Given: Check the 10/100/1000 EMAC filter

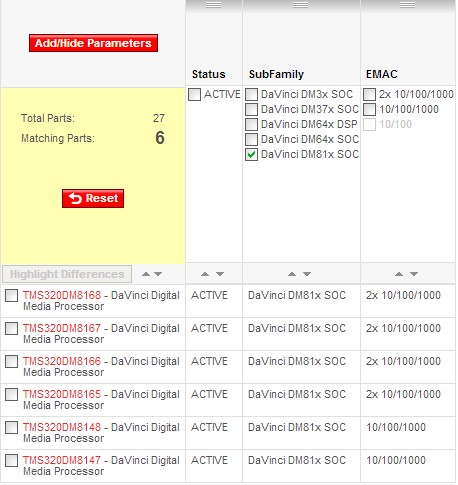Looking at the screenshot, I should [369, 109].
